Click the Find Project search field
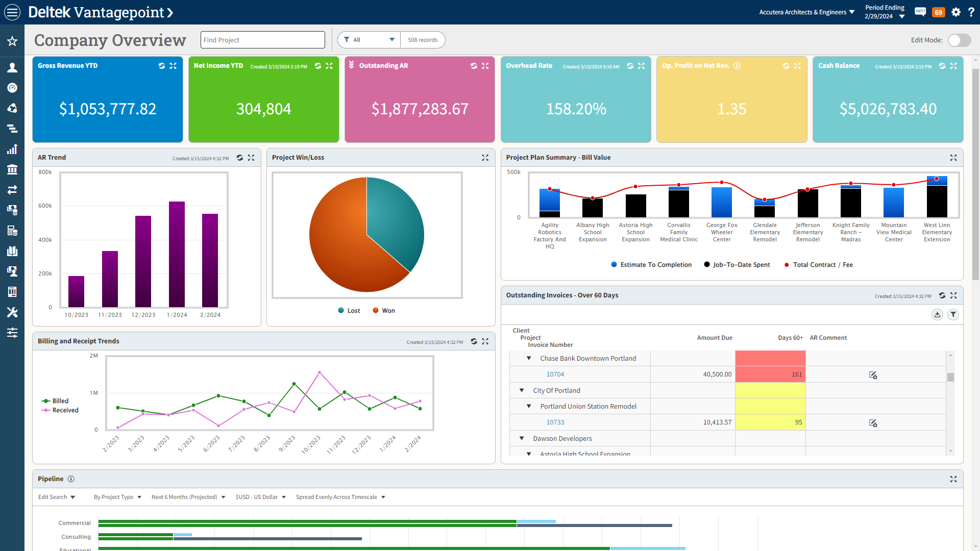The image size is (980, 551). click(262, 40)
